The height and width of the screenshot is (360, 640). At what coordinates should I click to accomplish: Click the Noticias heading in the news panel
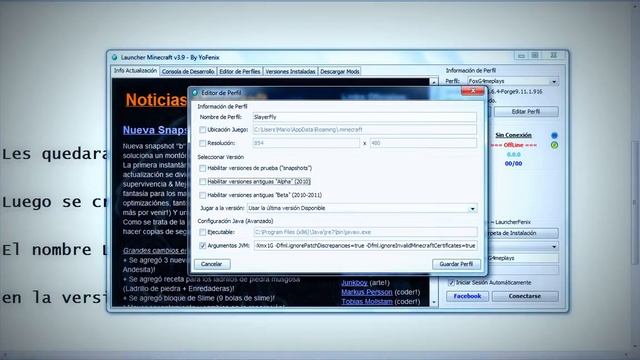coord(156,100)
